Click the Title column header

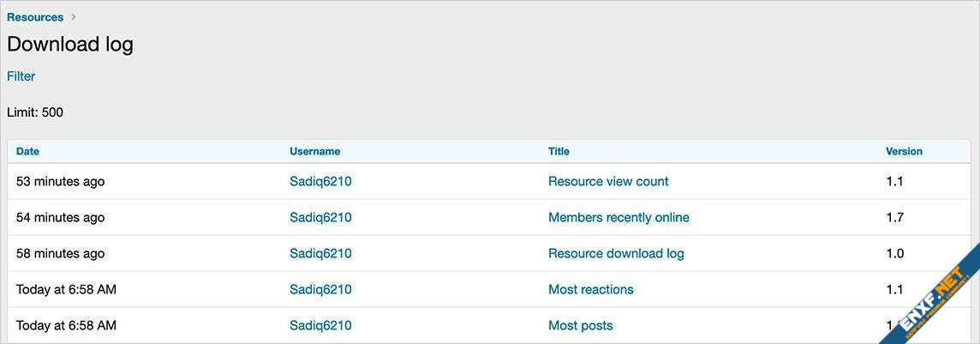pos(559,151)
